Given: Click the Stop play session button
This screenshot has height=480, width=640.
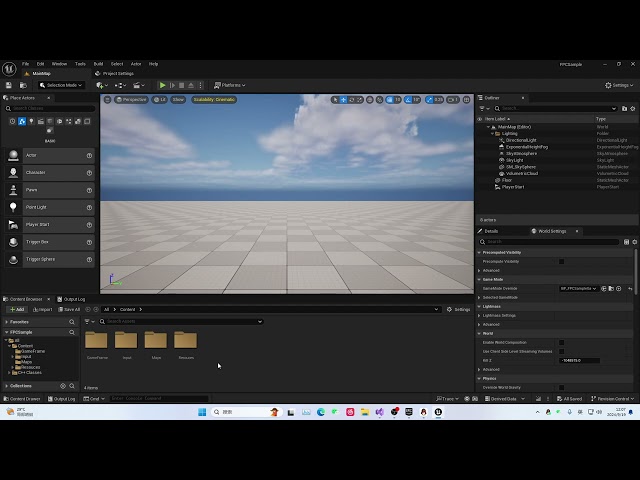Looking at the screenshot, I should click(x=182, y=85).
